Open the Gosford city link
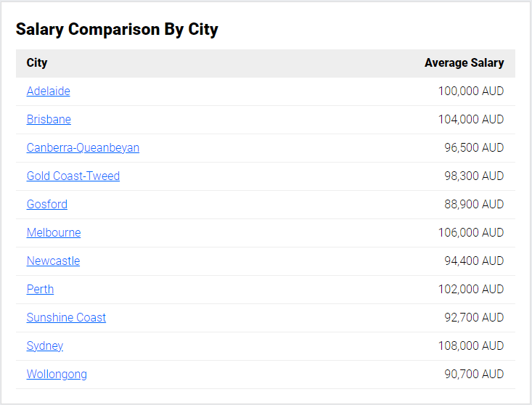 [46, 205]
